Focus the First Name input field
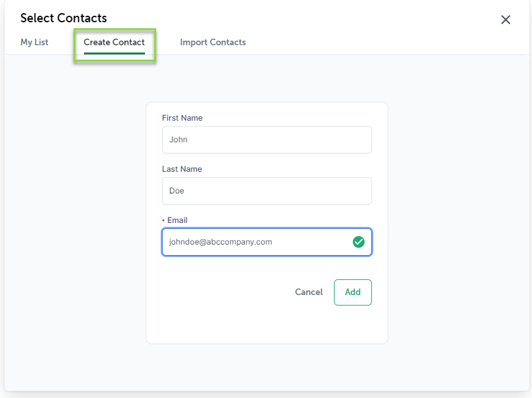 point(267,140)
